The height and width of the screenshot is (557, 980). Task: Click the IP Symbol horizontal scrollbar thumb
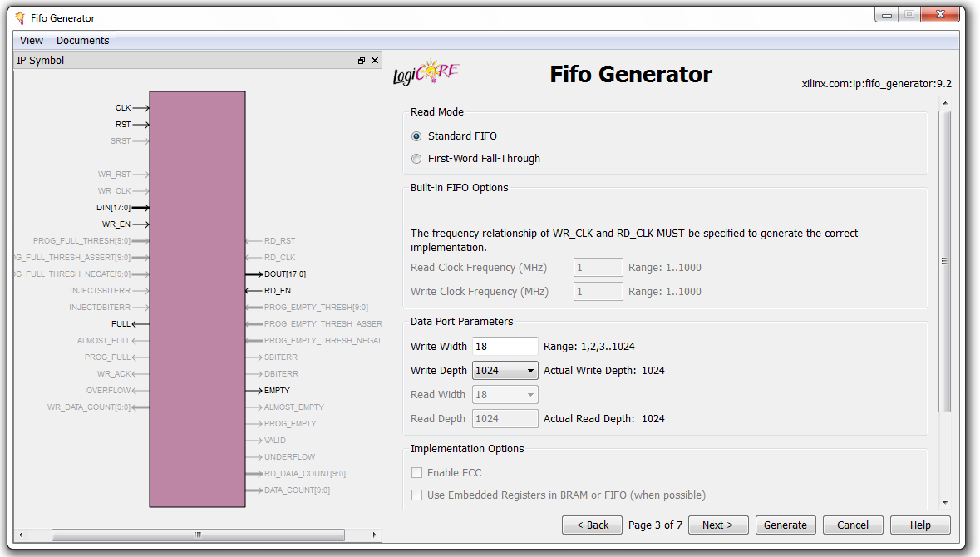[198, 535]
